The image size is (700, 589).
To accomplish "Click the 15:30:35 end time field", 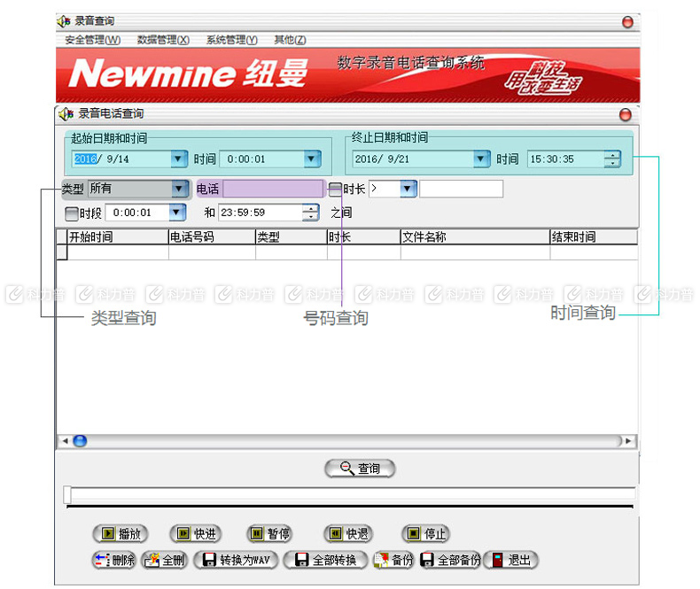I will pyautogui.click(x=565, y=159).
